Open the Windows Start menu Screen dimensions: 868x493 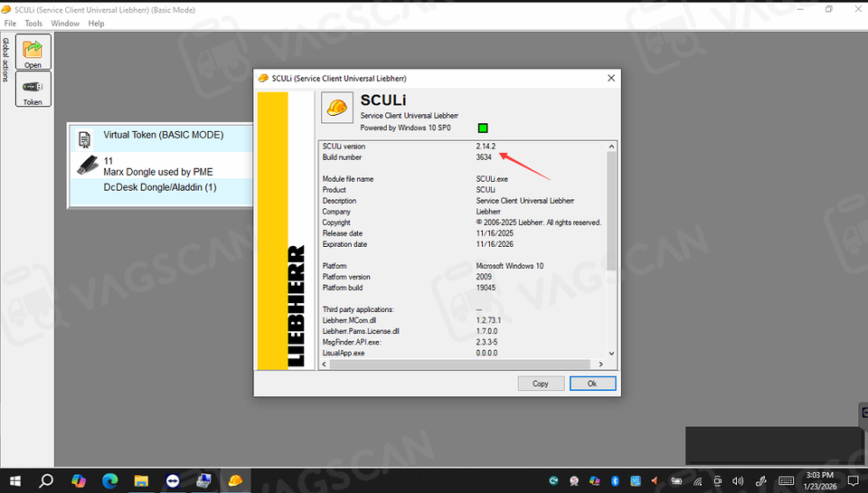tap(15, 480)
